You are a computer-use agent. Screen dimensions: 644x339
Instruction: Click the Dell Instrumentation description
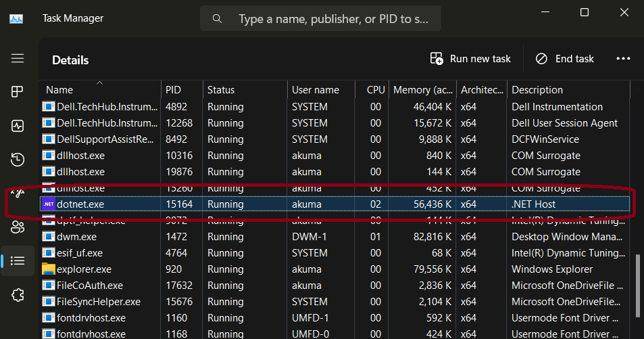[x=557, y=106]
